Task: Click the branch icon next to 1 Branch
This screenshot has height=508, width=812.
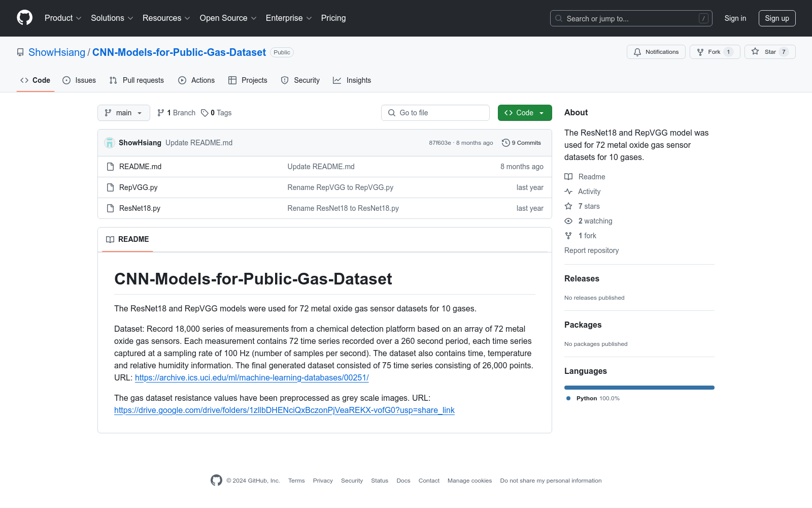Action: 161,113
